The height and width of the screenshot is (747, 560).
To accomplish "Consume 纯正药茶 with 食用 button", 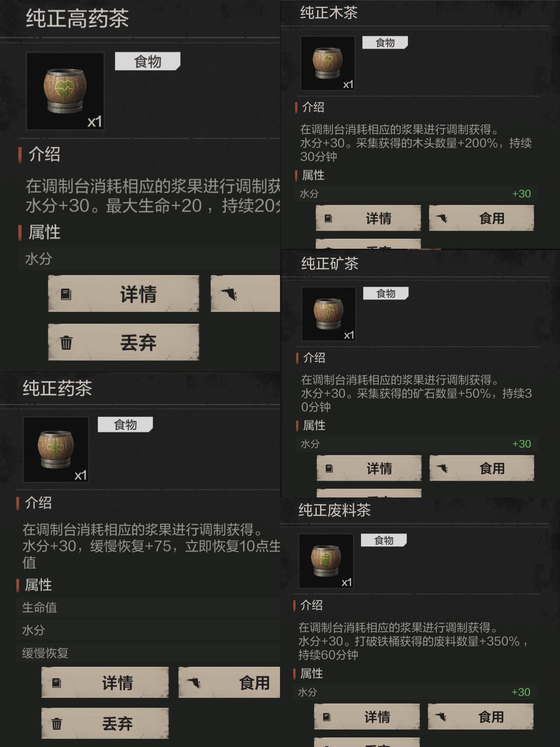I will coord(229,682).
